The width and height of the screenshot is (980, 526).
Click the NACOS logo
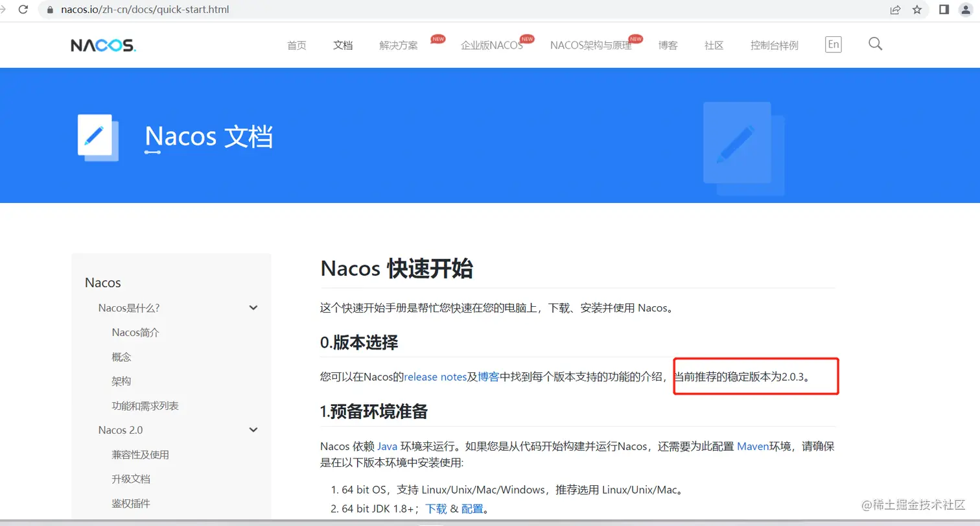click(103, 45)
